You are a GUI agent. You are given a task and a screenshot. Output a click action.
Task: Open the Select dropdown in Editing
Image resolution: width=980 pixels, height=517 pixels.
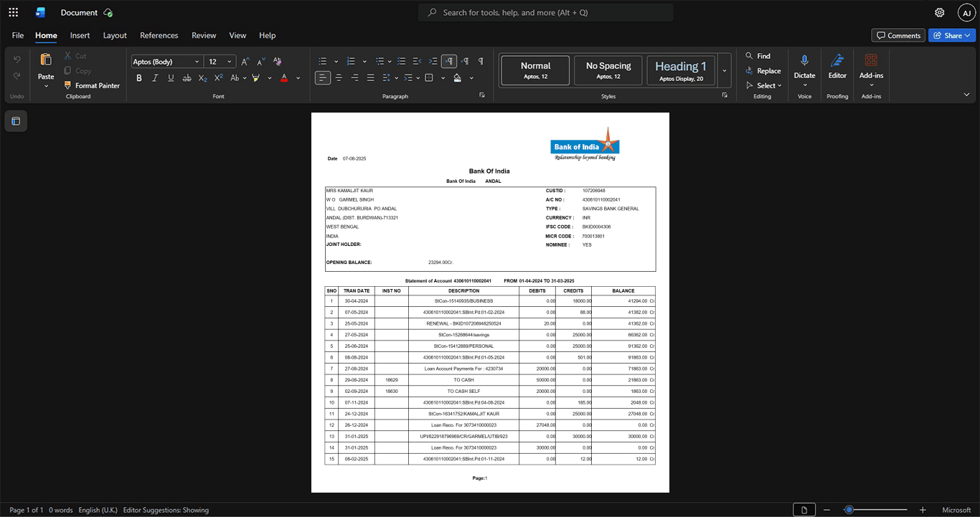(x=764, y=85)
